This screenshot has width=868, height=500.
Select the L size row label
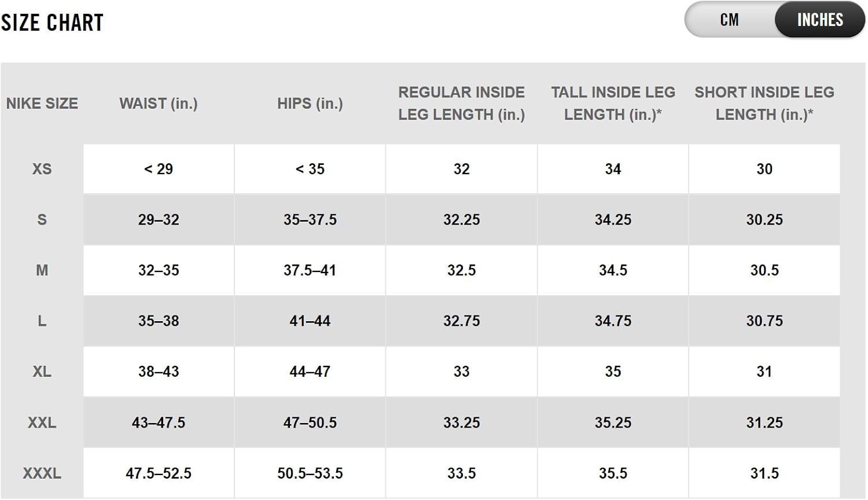(x=42, y=321)
